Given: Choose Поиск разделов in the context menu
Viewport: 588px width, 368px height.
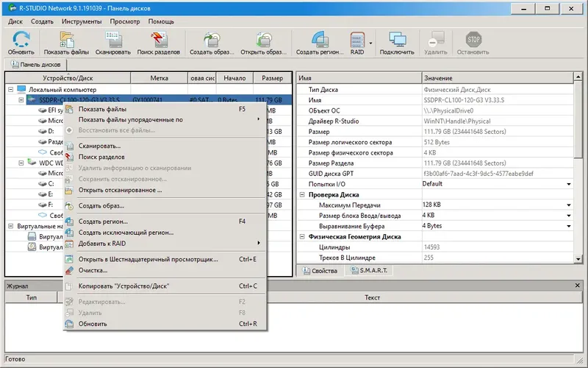Looking at the screenshot, I should pos(165,157).
